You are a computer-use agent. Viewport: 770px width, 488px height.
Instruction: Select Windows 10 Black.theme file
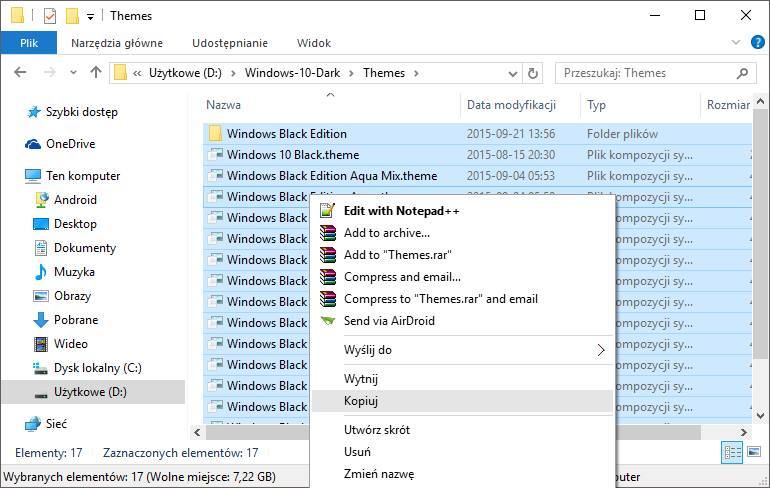pyautogui.click(x=293, y=155)
